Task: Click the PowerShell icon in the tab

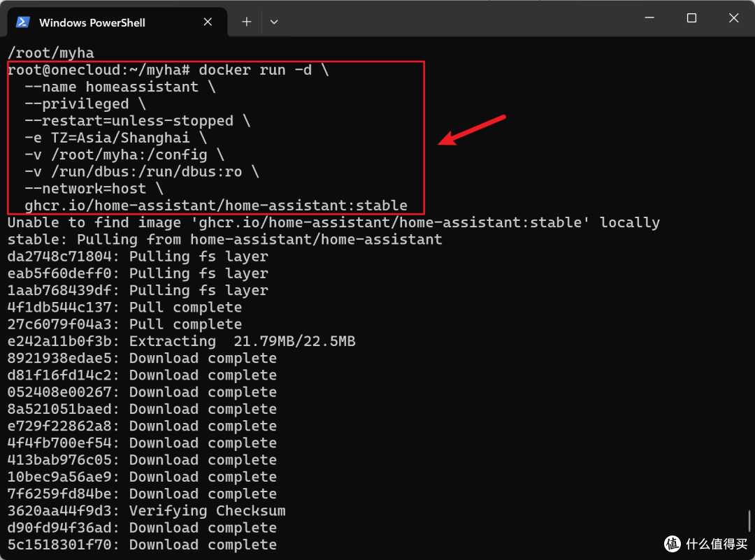Action: [23, 22]
